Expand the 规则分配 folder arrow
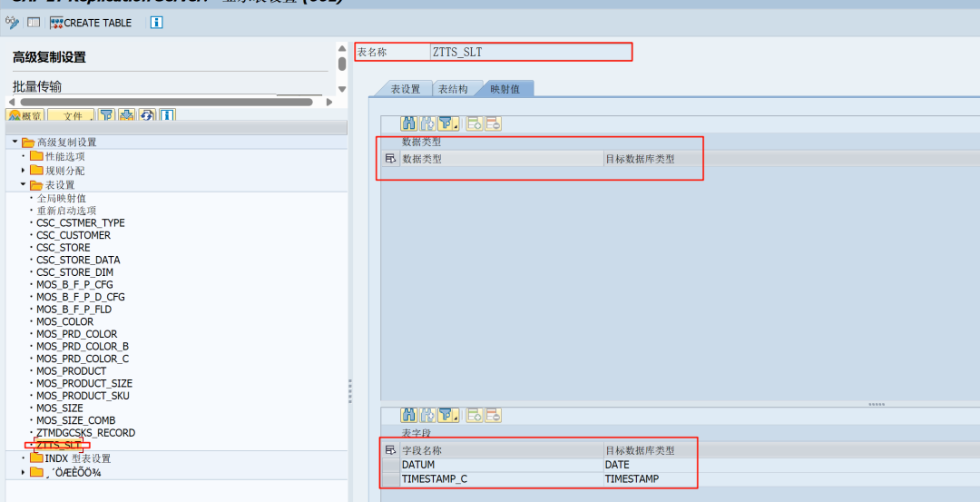This screenshot has width=980, height=502. click(x=23, y=170)
